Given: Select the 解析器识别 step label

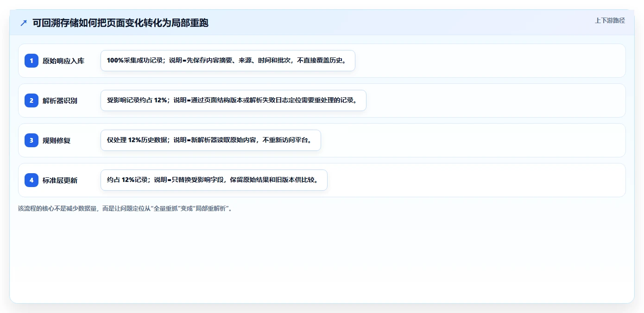Looking at the screenshot, I should coord(60,100).
